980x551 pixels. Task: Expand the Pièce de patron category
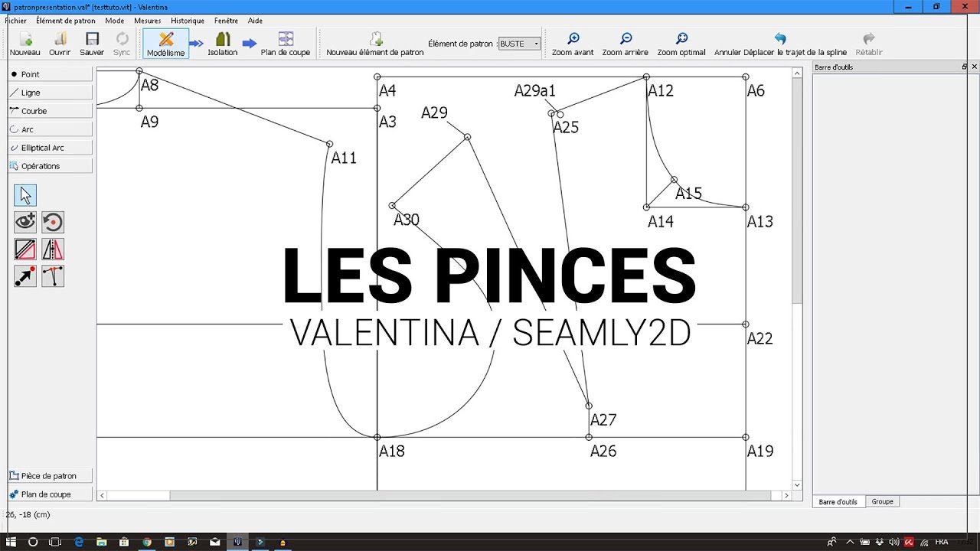tap(51, 476)
